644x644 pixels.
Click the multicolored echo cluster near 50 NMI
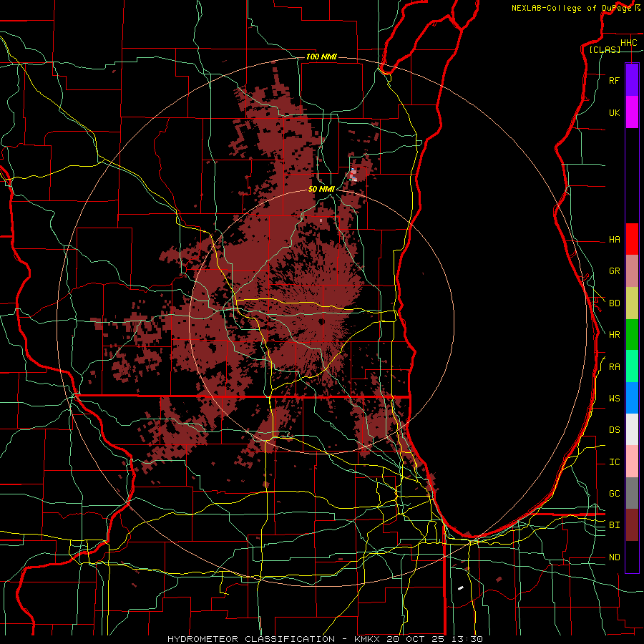(x=353, y=175)
